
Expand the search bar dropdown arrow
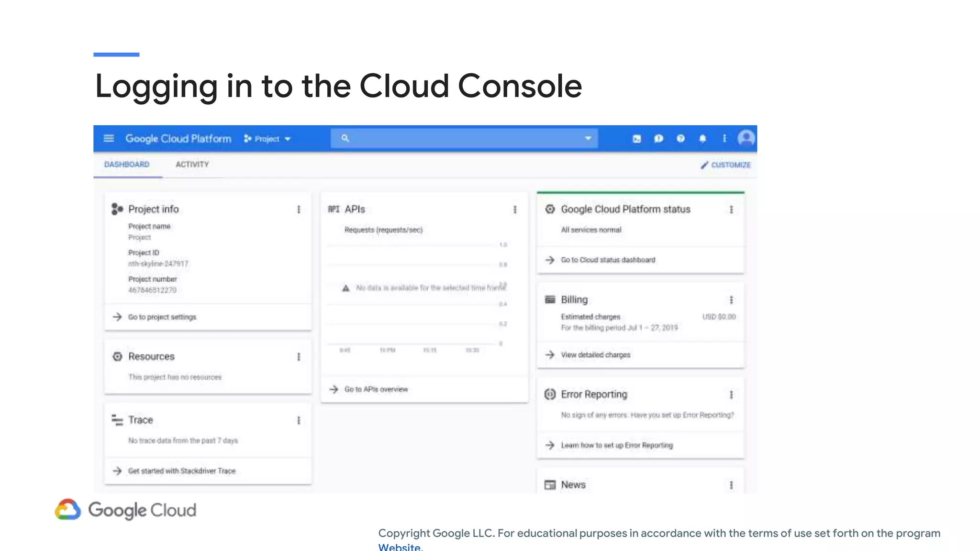[588, 138]
